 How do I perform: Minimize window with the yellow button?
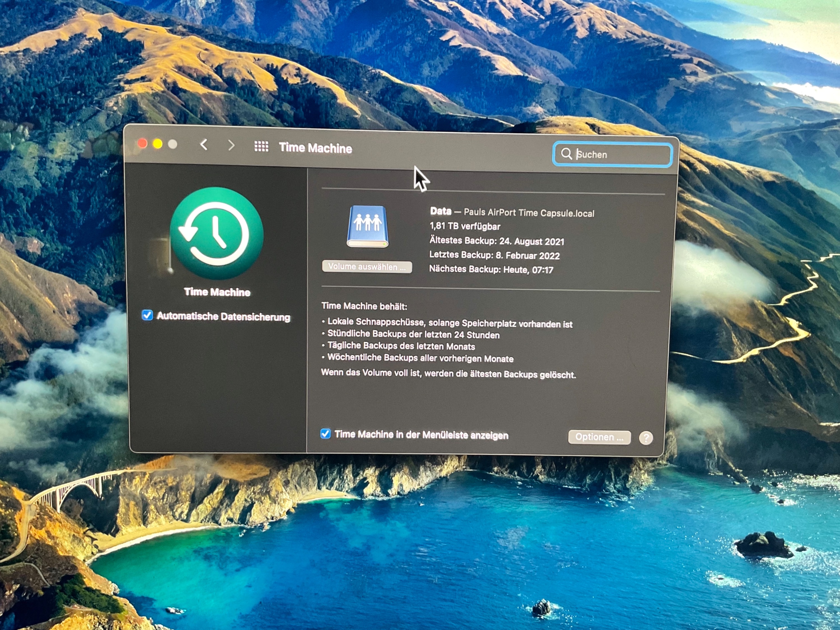pos(158,144)
